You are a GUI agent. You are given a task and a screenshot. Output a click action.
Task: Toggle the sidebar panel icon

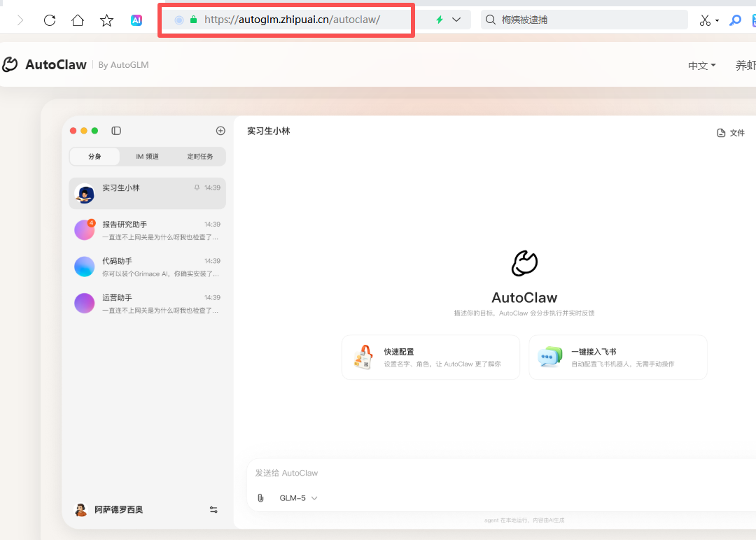coord(116,131)
